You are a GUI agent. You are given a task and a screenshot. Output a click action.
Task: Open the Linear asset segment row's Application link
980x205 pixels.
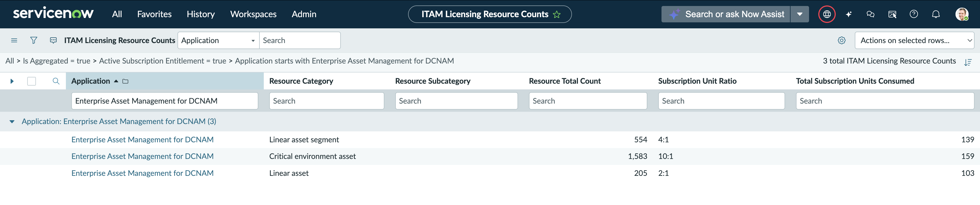(x=142, y=140)
